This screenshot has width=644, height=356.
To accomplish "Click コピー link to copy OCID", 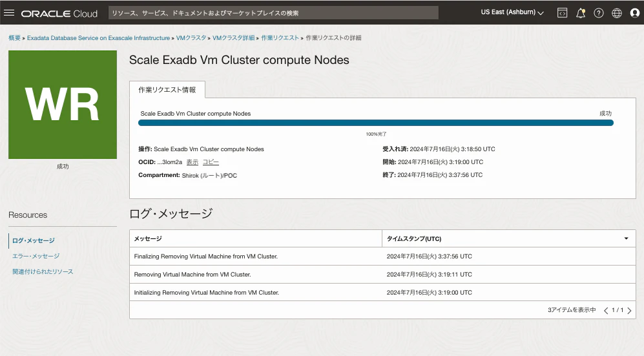I will pos(211,162).
